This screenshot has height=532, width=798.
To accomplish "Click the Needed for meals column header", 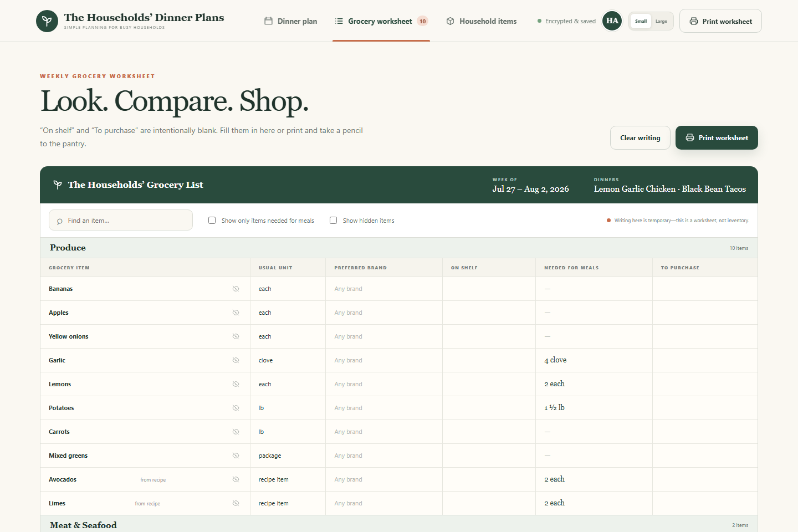I will pos(571,268).
